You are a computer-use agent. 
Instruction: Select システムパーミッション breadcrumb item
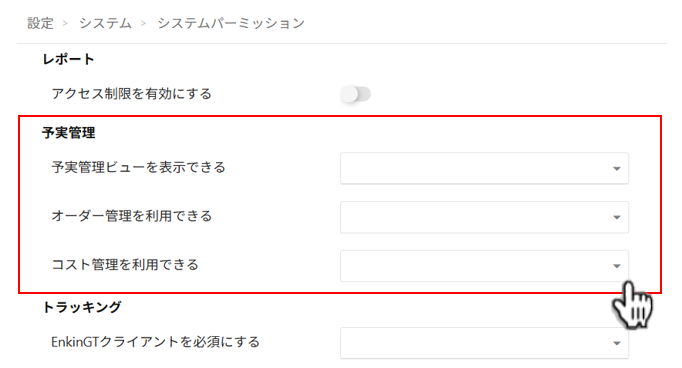231,23
